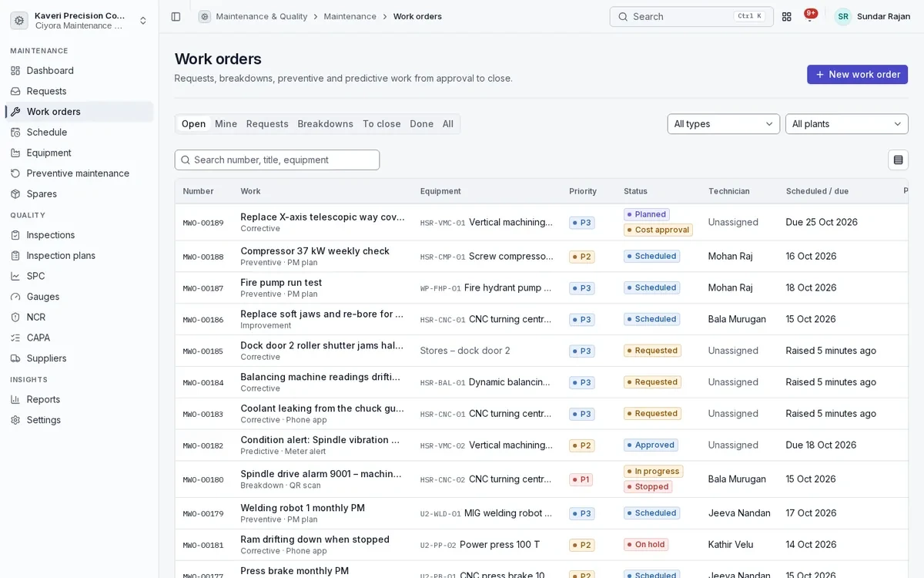Click the Kaveri Precision company logo icon
The width and height of the screenshot is (924, 578).
pyautogui.click(x=19, y=21)
